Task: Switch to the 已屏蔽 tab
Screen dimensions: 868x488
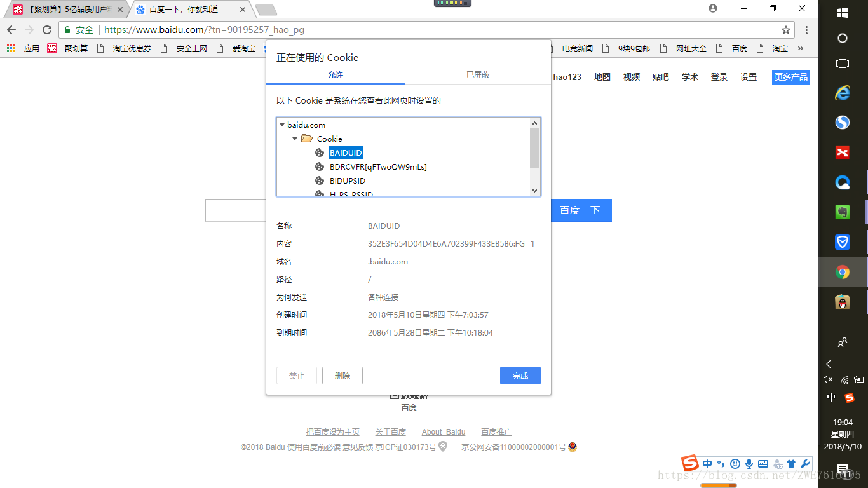Action: tap(478, 75)
